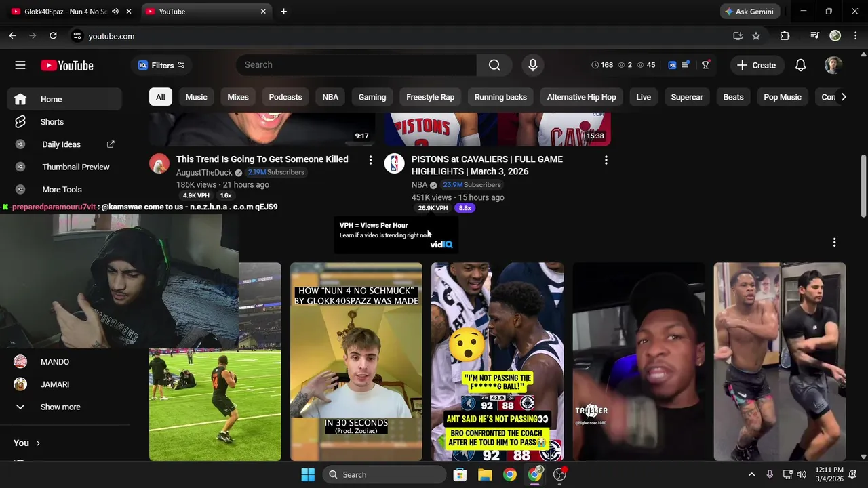Select the NBA chip

(330, 97)
